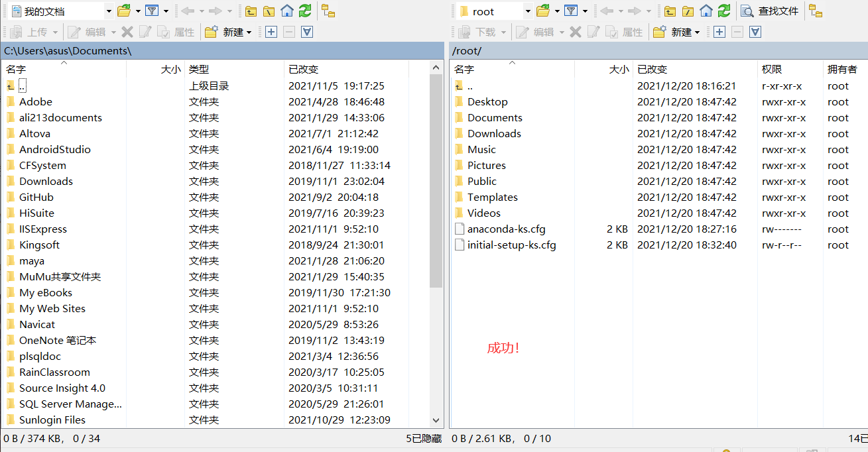The width and height of the screenshot is (868, 452).
Task: Go to remote home directory icon
Action: (x=706, y=11)
